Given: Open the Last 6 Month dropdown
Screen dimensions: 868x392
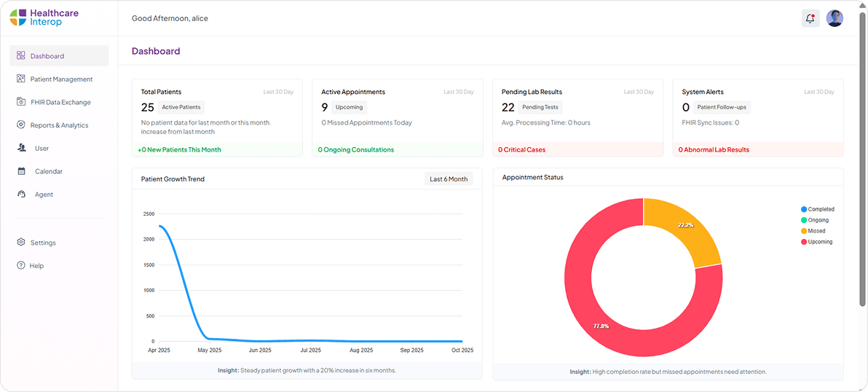Looking at the screenshot, I should (449, 179).
